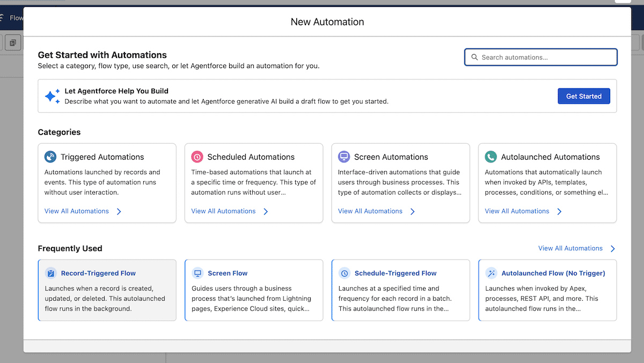This screenshot has height=363, width=644.
Task: Select the Record-Triggered Flow title
Action: click(x=98, y=273)
